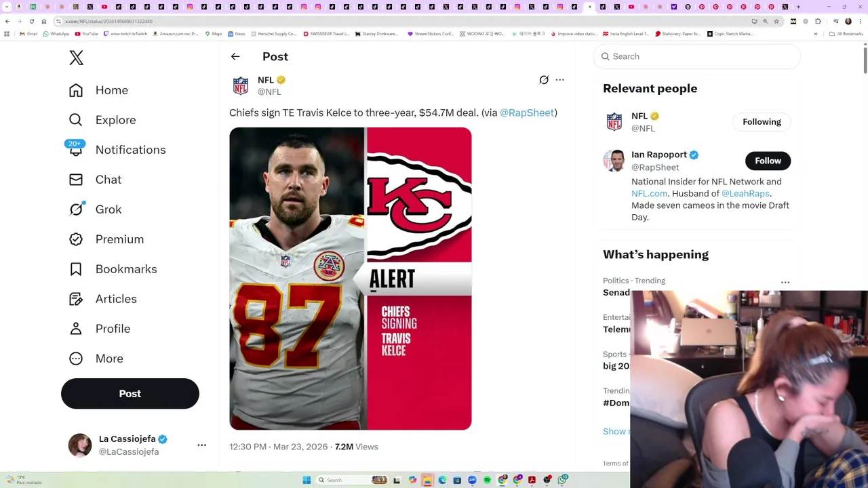Follow Ian Rapoport
The width and height of the screenshot is (868, 488).
coord(768,161)
